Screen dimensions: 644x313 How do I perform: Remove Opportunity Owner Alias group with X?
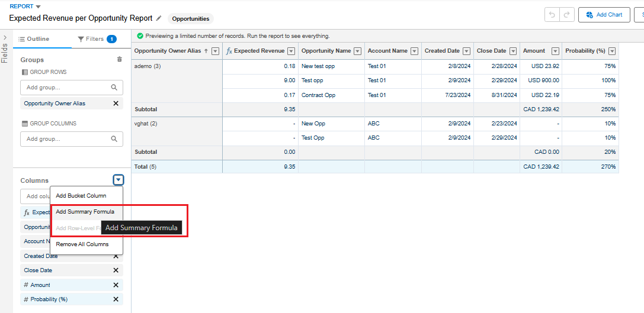[116, 104]
